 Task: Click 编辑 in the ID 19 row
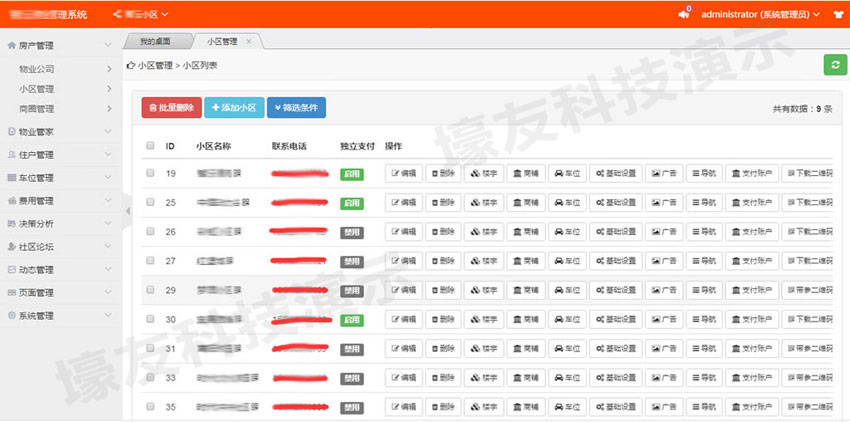[x=404, y=174]
